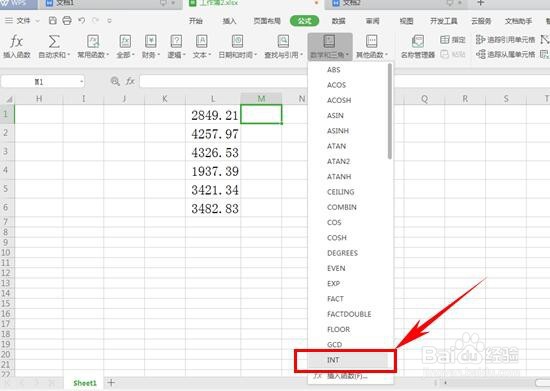
Task: Collapse the 数学和三角 math and trig dropdown
Action: [330, 46]
